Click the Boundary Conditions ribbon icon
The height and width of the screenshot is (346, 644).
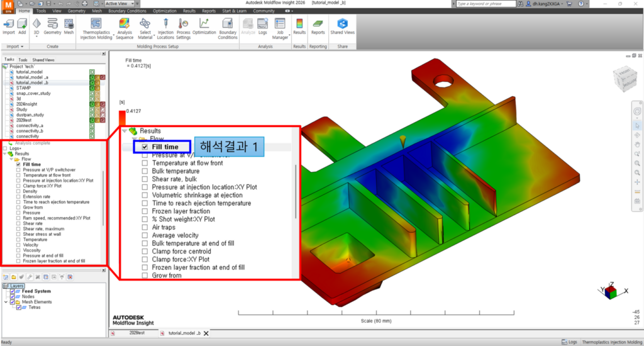click(x=228, y=28)
